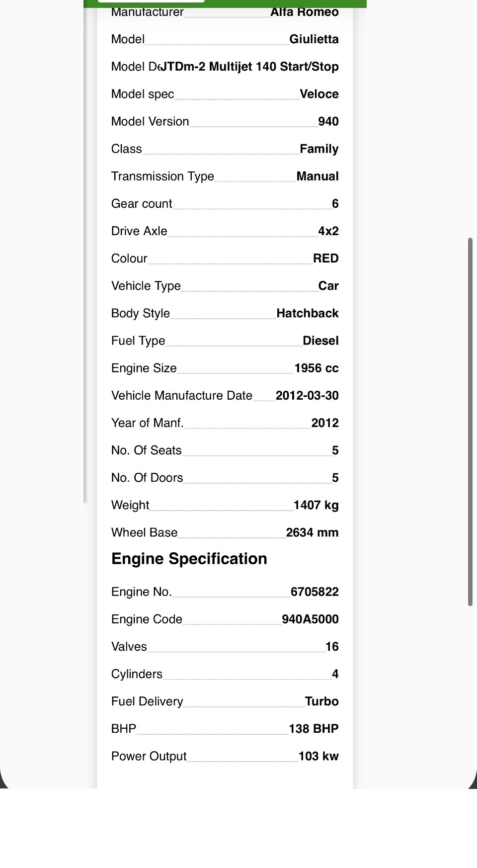The width and height of the screenshot is (477, 868).
Task: Select the Weight value '1407 kg'
Action: click(316, 505)
